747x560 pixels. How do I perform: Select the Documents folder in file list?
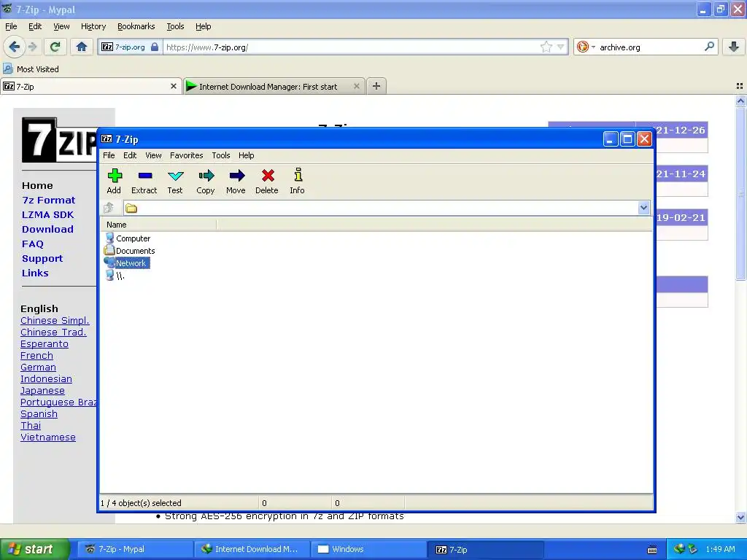coord(130,251)
